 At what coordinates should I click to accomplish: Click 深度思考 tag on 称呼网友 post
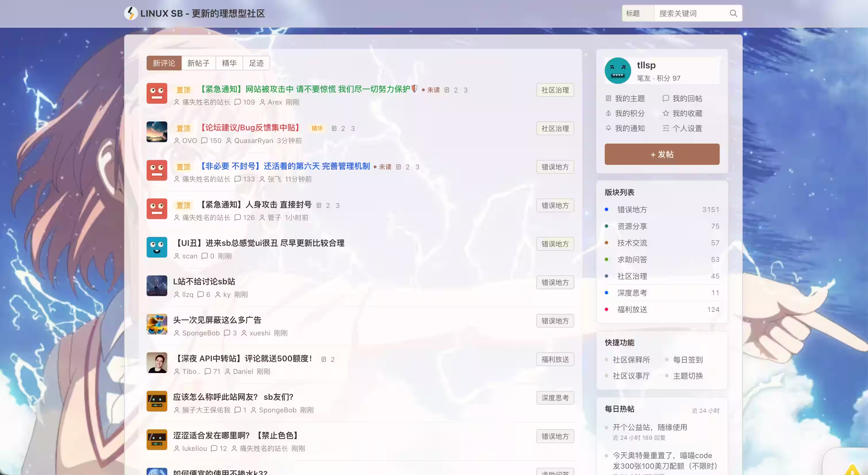tap(555, 398)
